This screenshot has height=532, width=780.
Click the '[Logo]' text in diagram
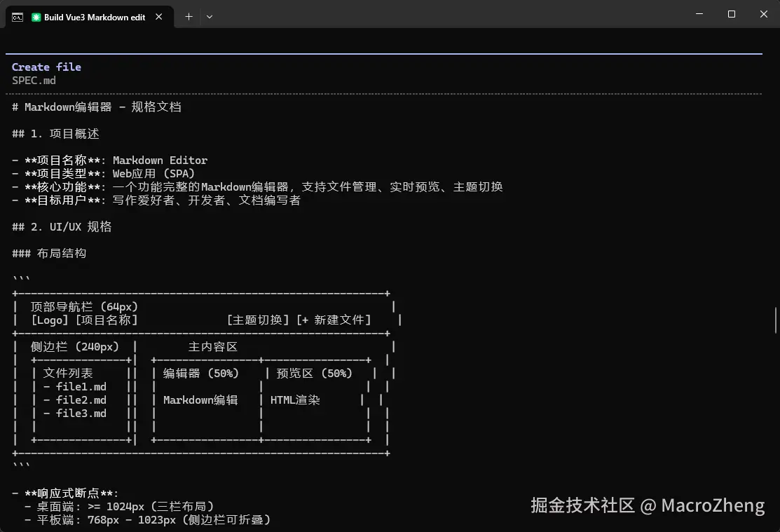[49, 320]
